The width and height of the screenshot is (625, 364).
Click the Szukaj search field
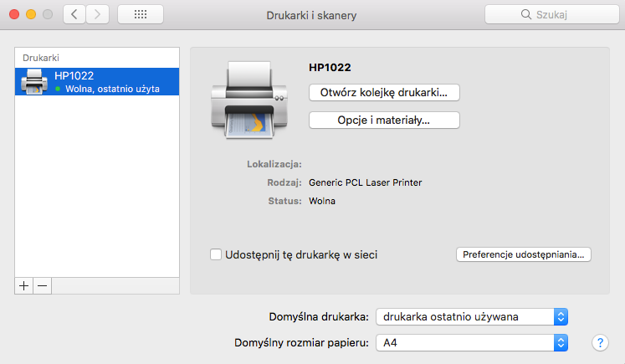pyautogui.click(x=552, y=15)
